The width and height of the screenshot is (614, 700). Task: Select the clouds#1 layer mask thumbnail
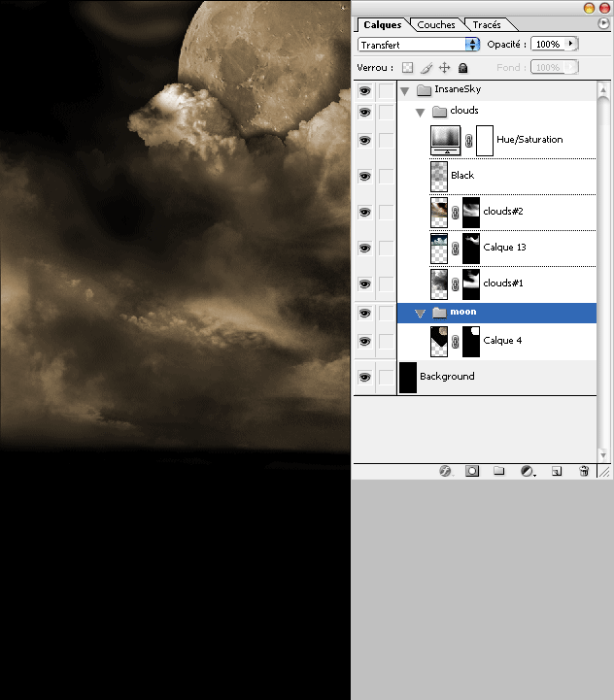point(471,284)
